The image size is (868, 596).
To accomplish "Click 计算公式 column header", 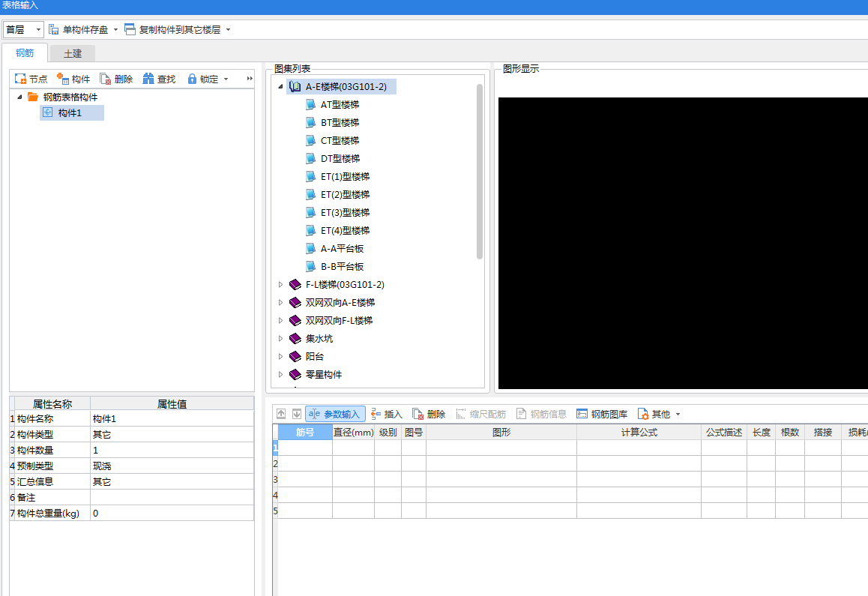I will click(x=639, y=432).
